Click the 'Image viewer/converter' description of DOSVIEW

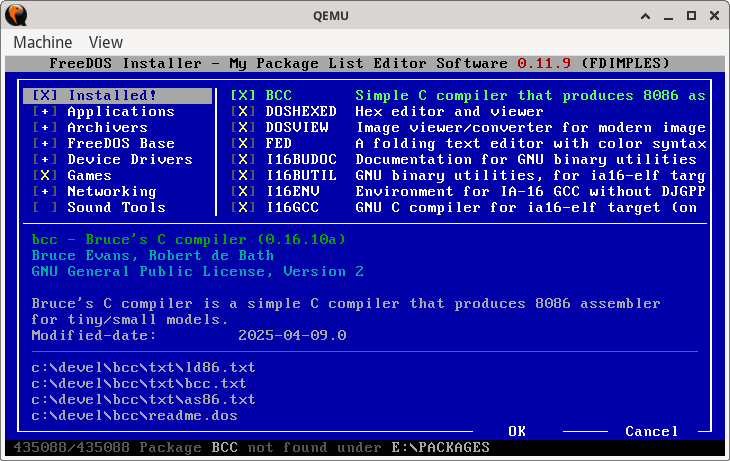click(530, 127)
